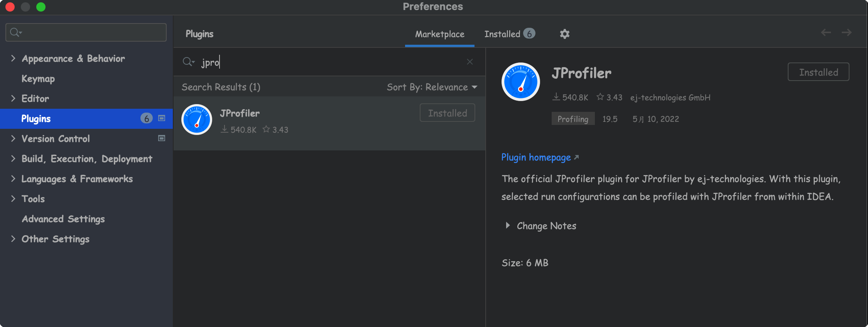The image size is (868, 327).
Task: Expand Other Settings group
Action: click(13, 239)
